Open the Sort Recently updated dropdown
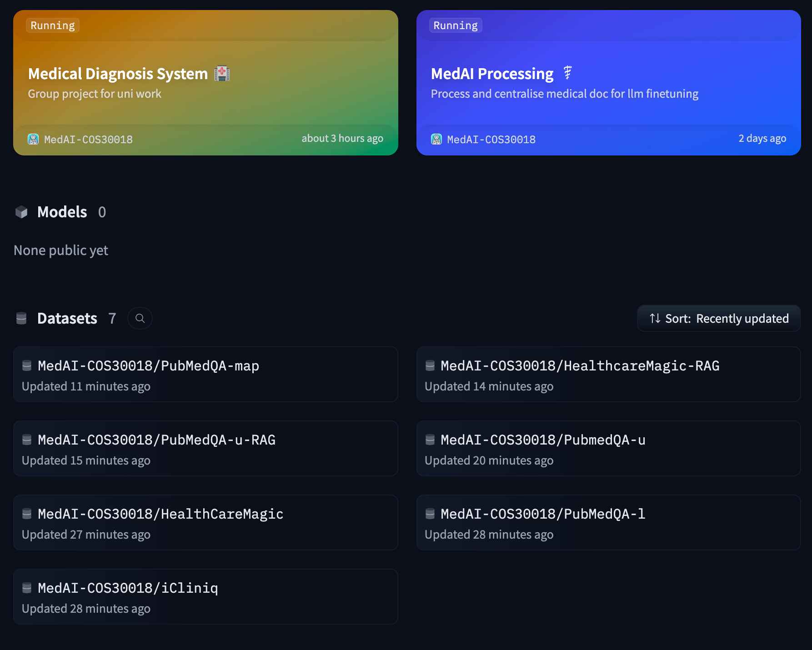Viewport: 812px width, 650px height. click(718, 318)
